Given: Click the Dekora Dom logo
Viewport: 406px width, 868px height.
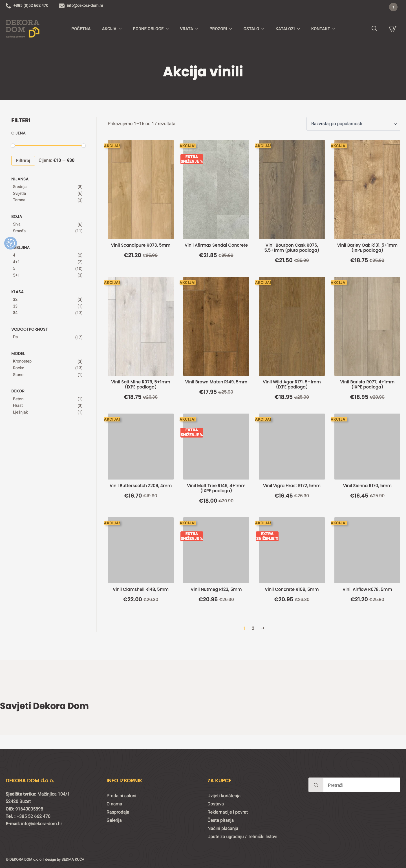Looking at the screenshot, I should point(23,29).
